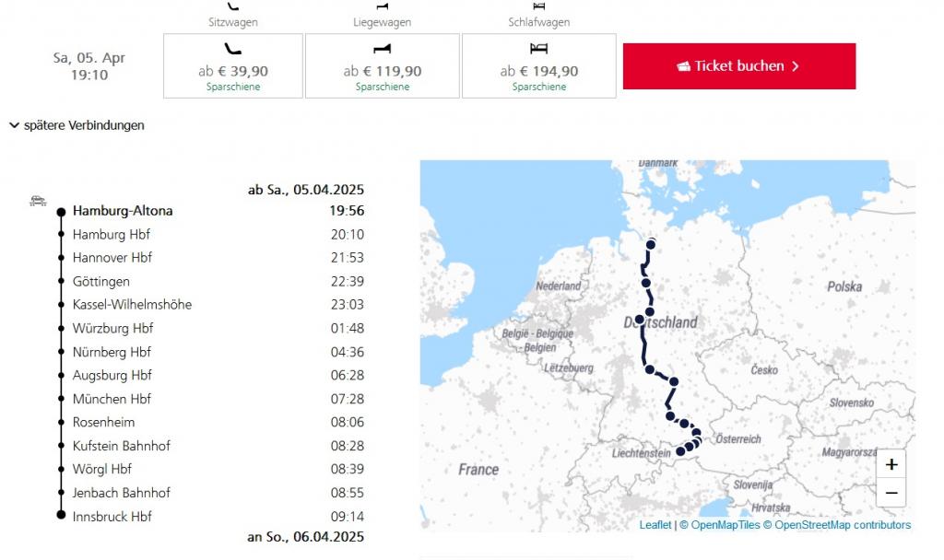Viewport: 944px width, 560px height.
Task: Click the ticket icon on the booking button
Action: [x=683, y=66]
